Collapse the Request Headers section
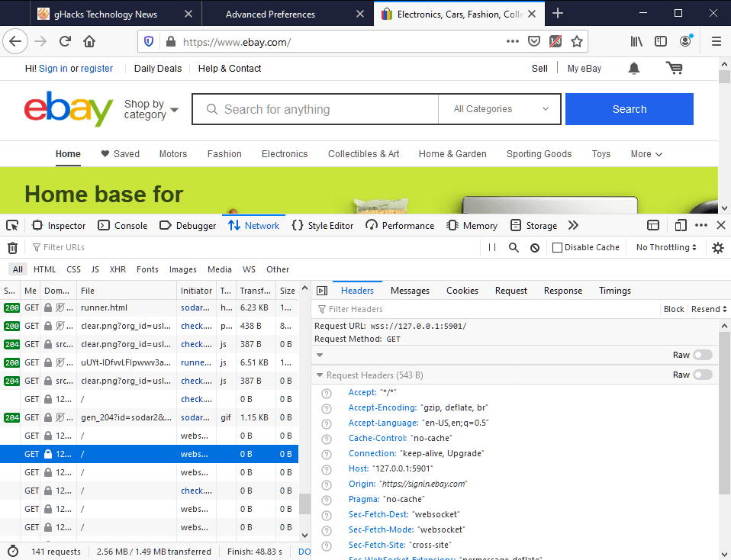Image resolution: width=731 pixels, height=560 pixels. 320,375
